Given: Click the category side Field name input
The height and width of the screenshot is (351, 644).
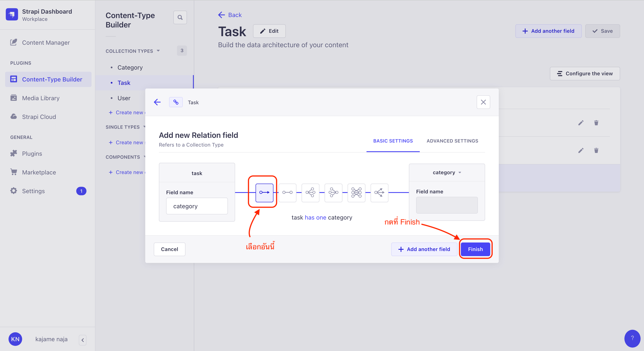Looking at the screenshot, I should tap(447, 205).
